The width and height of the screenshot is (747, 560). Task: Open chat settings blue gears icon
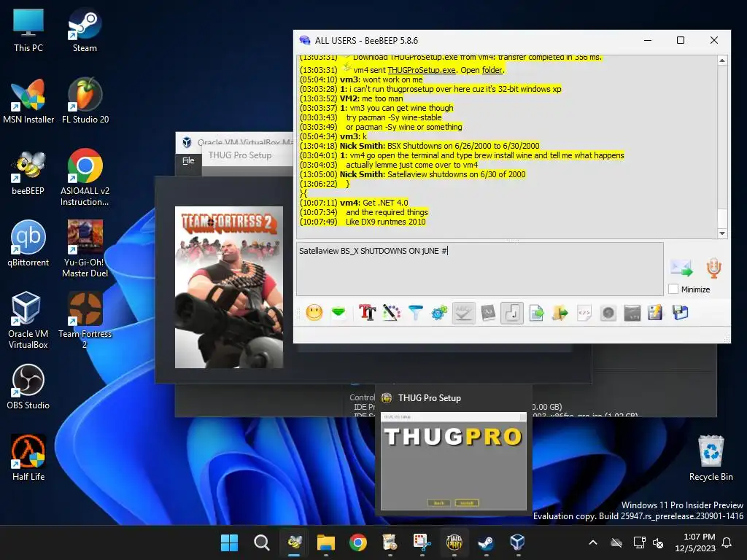[439, 313]
